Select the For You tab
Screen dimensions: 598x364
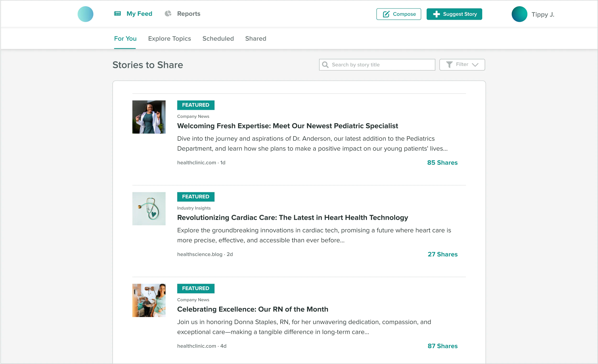coord(124,39)
